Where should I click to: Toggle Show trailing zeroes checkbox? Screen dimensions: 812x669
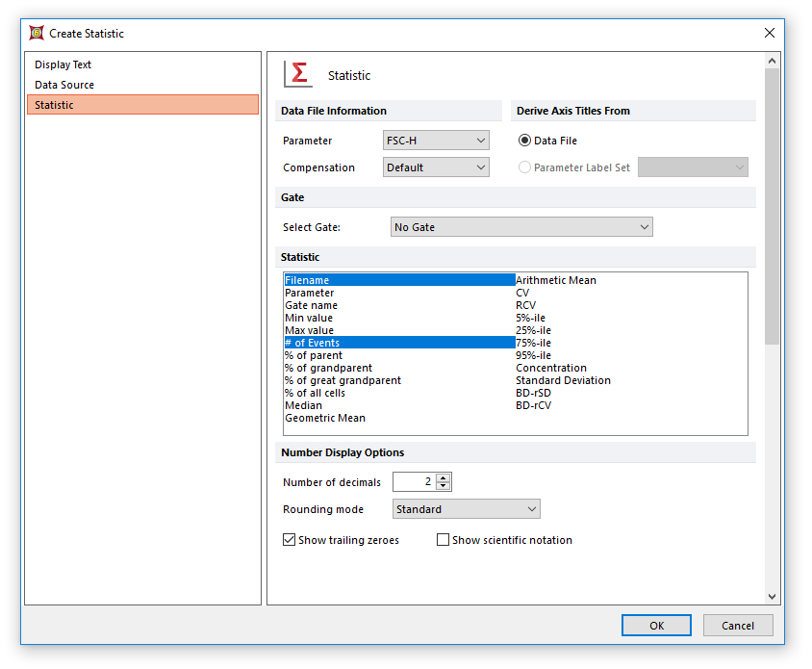point(290,540)
